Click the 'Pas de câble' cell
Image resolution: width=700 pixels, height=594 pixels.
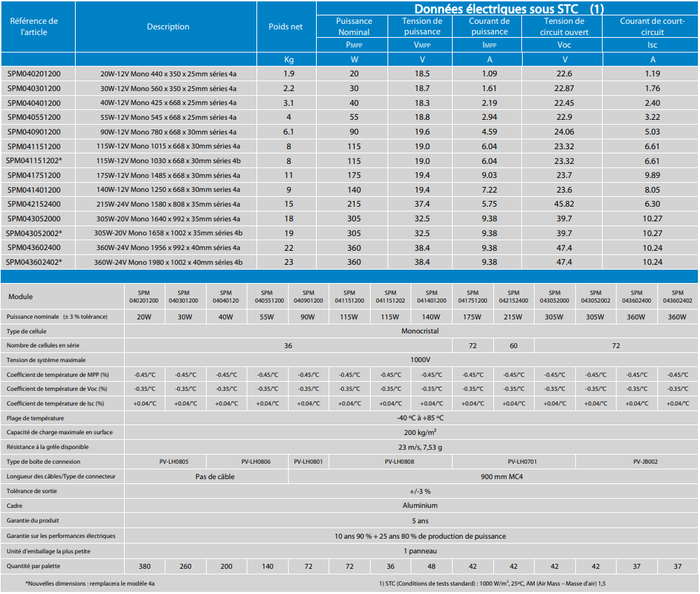[214, 476]
